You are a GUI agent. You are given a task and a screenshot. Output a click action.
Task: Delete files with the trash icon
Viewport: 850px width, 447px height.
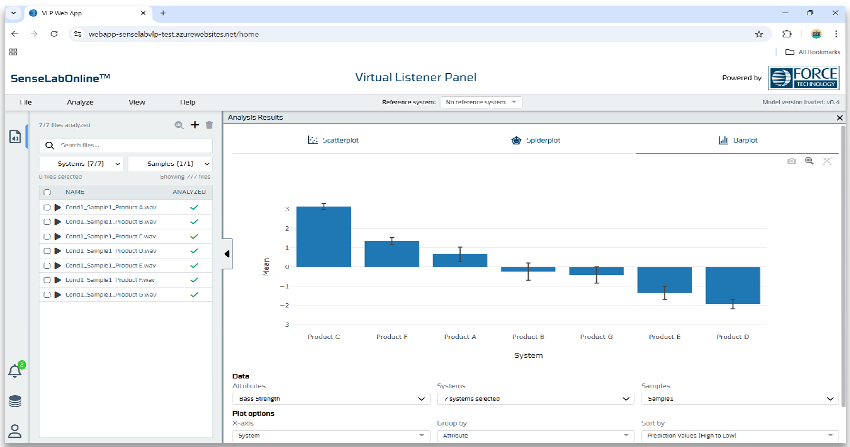tap(209, 125)
